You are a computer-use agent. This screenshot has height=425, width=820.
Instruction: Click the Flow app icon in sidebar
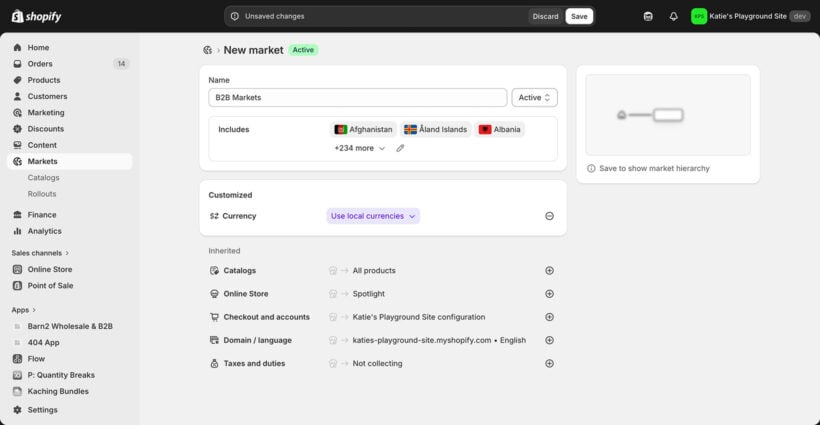click(x=17, y=359)
